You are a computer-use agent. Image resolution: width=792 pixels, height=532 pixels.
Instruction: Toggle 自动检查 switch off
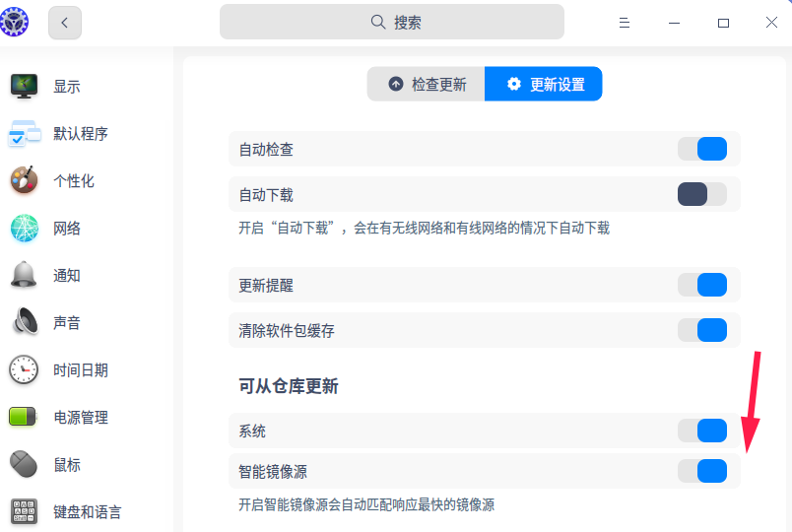[x=702, y=149]
